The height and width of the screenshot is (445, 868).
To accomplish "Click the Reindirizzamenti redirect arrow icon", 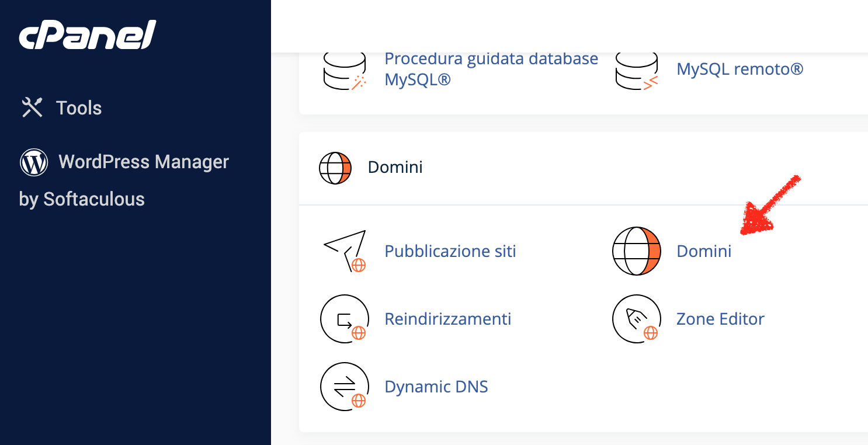I will click(x=345, y=319).
